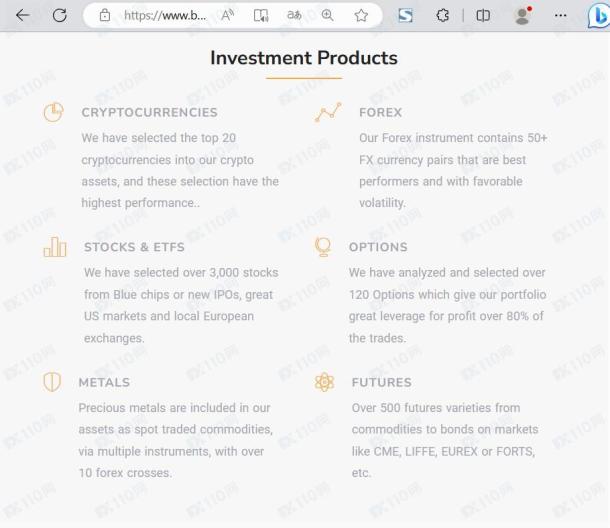The height and width of the screenshot is (528, 610).
Task: Open the user profile avatar
Action: 522,16
